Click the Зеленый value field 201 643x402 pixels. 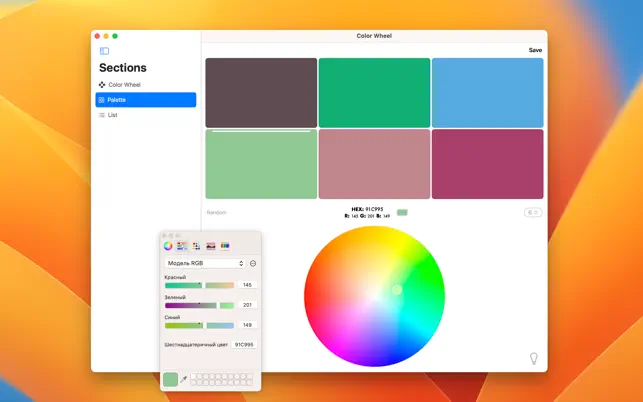[247, 305]
